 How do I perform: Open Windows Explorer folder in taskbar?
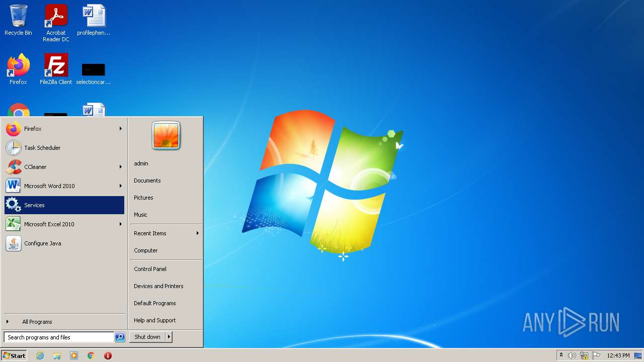point(57,355)
